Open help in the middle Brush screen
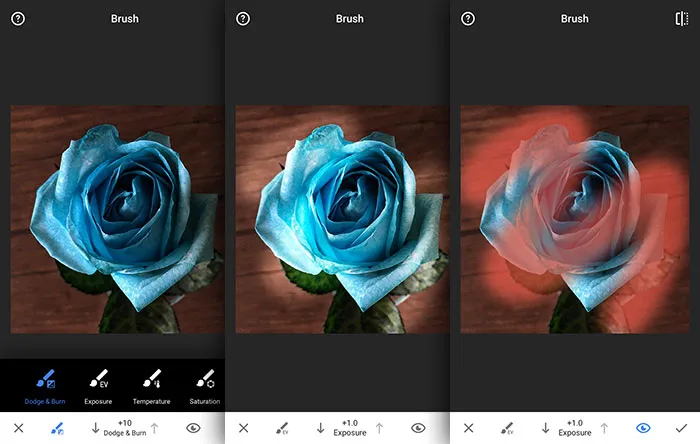 pyautogui.click(x=243, y=19)
